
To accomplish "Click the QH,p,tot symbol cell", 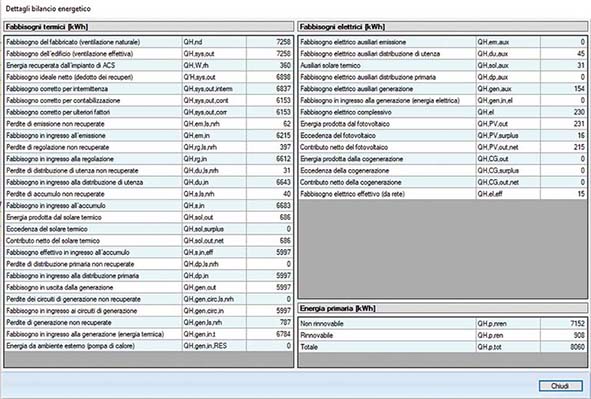I will pos(508,347).
